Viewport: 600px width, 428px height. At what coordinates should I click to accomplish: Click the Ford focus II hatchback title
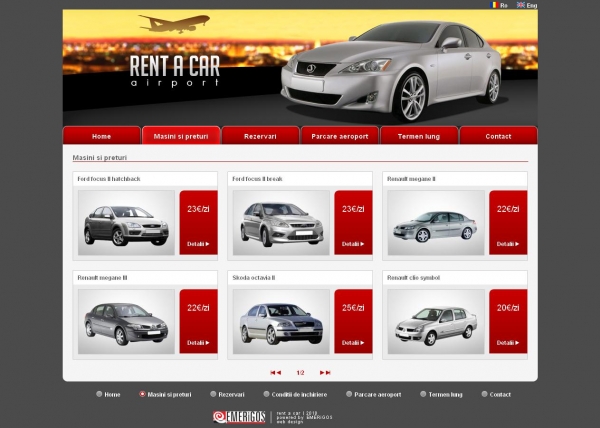pos(109,179)
